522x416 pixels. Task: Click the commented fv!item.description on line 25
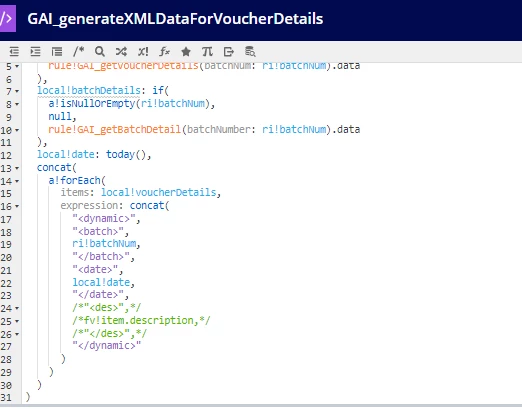point(138,320)
